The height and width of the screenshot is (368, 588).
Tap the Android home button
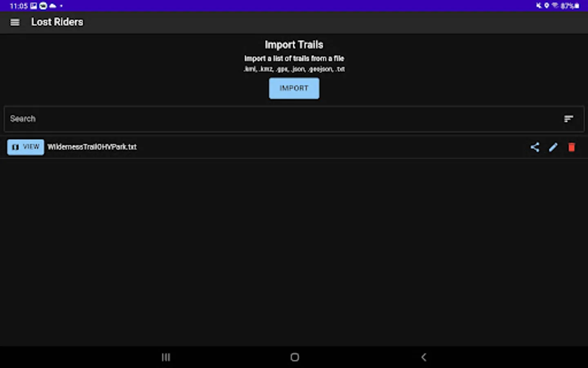(x=294, y=357)
